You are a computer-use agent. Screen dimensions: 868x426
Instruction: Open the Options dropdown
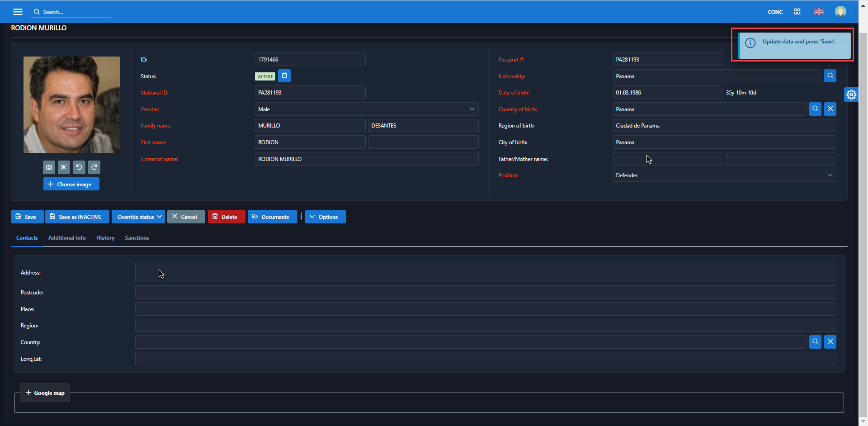click(325, 217)
